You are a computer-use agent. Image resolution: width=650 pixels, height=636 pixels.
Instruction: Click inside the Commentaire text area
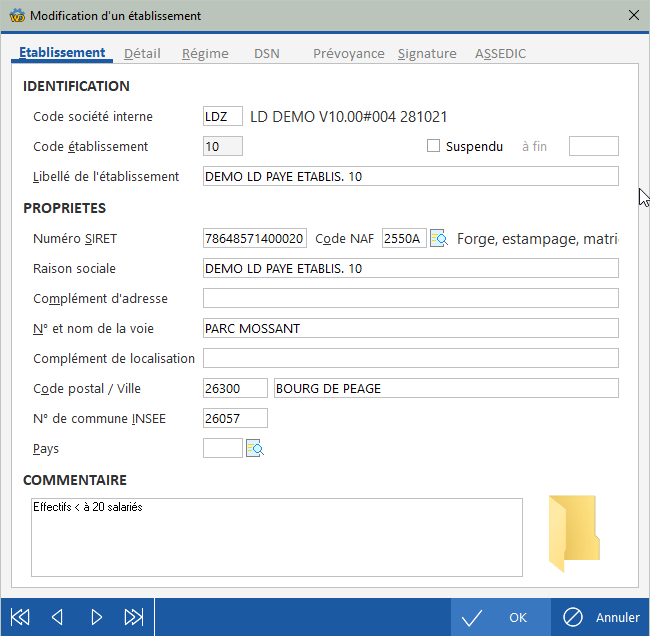point(277,537)
